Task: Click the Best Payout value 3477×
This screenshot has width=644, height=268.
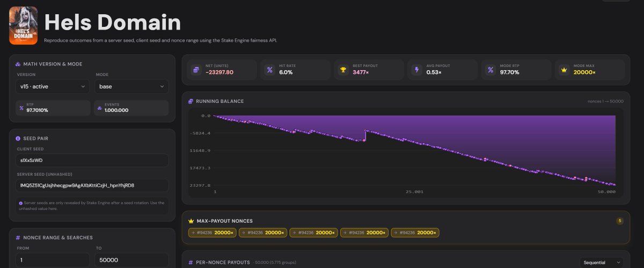Action: coord(360,72)
